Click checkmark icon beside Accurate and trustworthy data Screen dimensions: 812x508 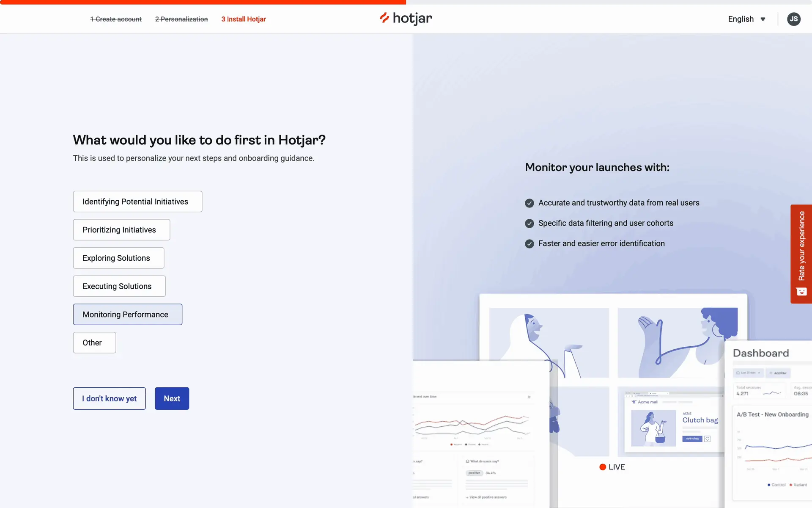[x=529, y=203]
